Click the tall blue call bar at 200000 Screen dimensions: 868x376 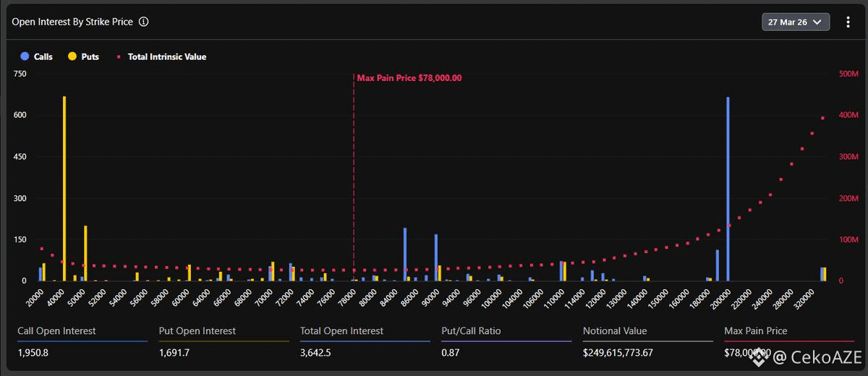pyautogui.click(x=728, y=189)
